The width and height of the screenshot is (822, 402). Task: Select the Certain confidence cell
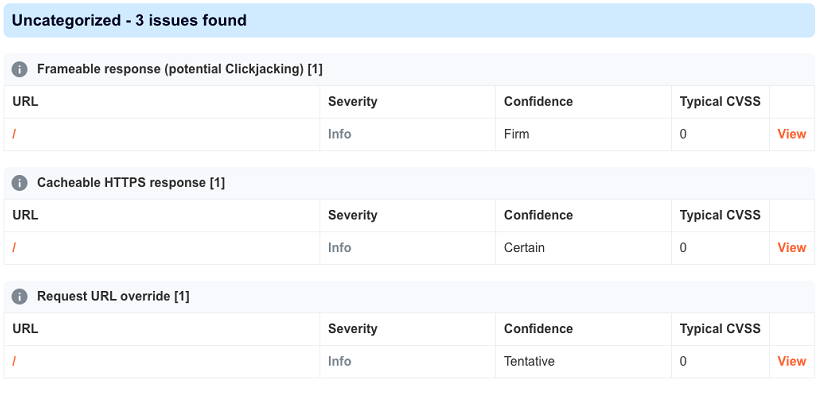(524, 248)
